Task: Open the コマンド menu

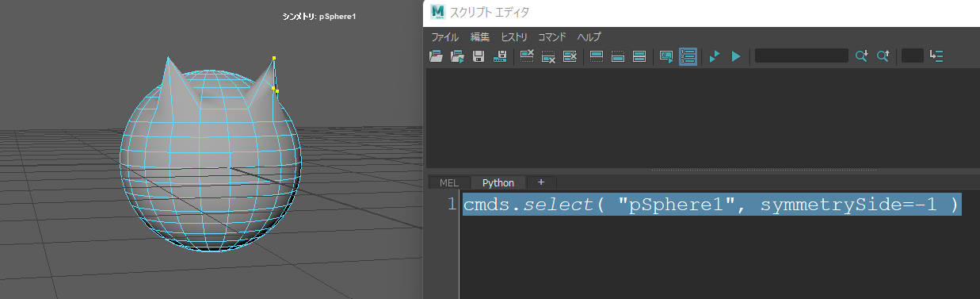Action: [x=552, y=37]
